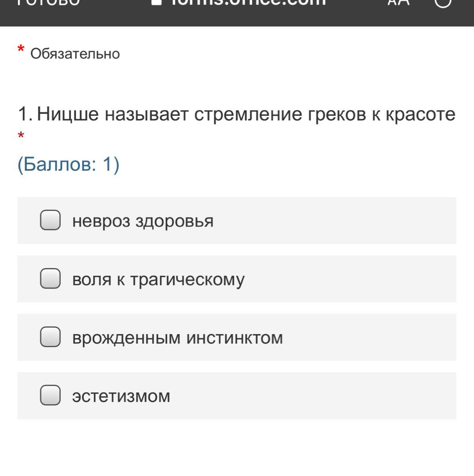Image resolution: width=474 pixels, height=476 pixels.
Task: Click the red asterisk under question 1
Action: click(x=21, y=136)
